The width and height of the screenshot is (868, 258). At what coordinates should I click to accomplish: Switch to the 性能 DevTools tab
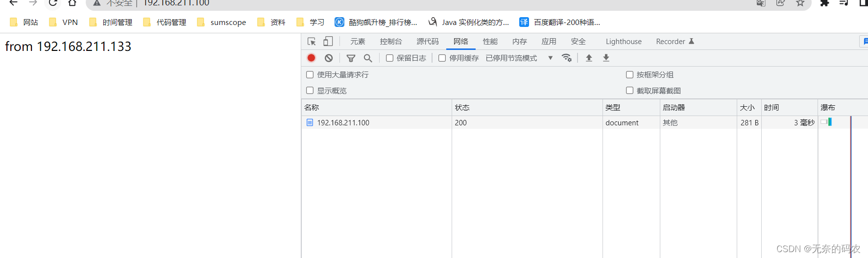tap(490, 42)
